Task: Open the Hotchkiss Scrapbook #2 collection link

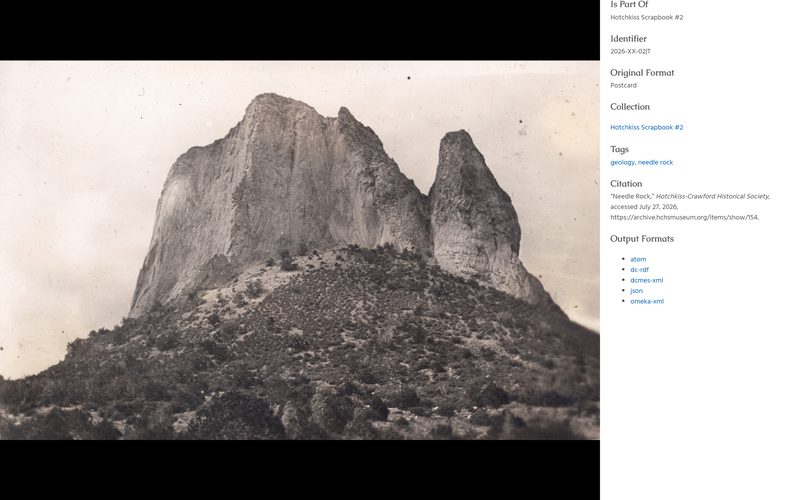Action: [646, 127]
